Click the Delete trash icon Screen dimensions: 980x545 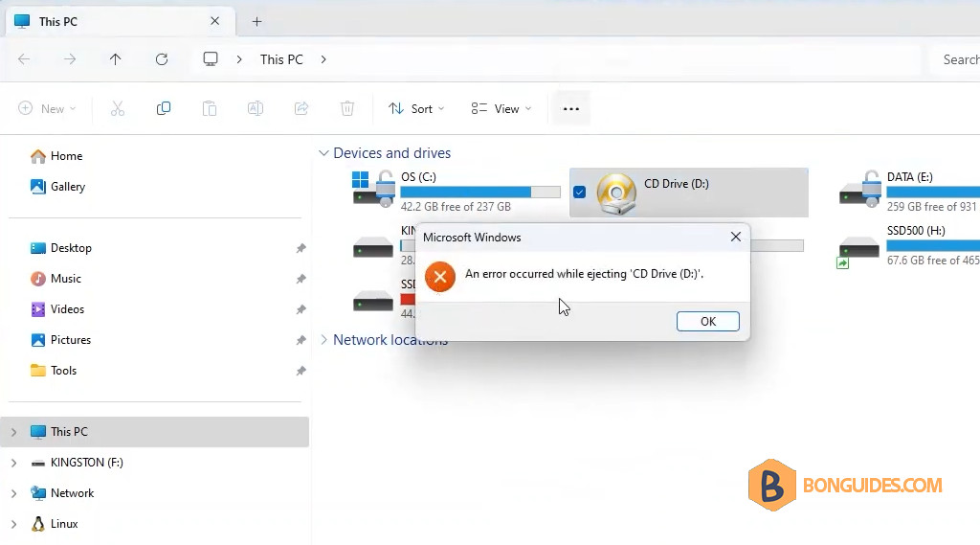pyautogui.click(x=347, y=109)
